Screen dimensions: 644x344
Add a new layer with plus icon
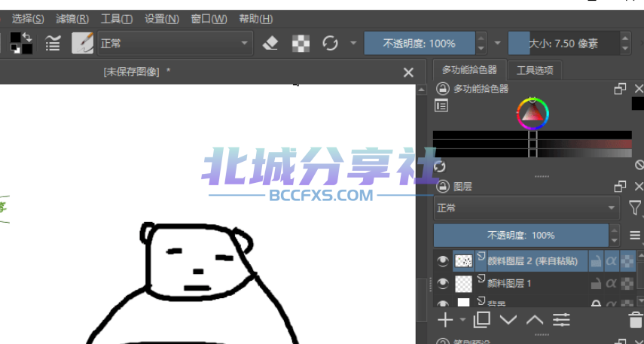[x=445, y=320]
